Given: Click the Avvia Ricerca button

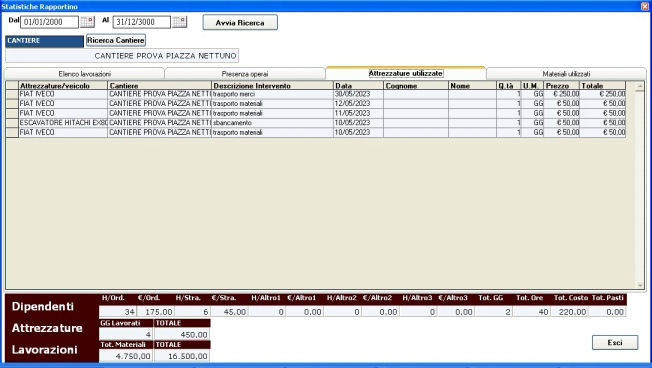Looking at the screenshot, I should click(240, 22).
